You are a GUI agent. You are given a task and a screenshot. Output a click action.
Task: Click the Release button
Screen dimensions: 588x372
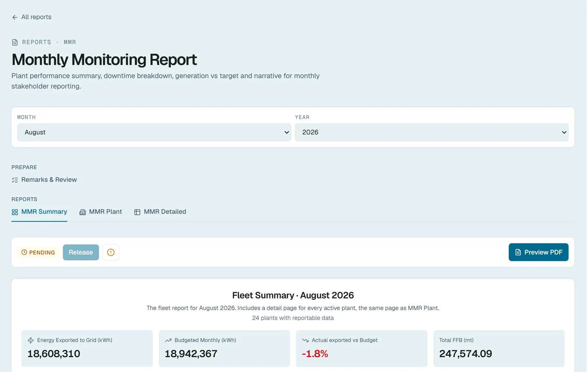point(81,252)
